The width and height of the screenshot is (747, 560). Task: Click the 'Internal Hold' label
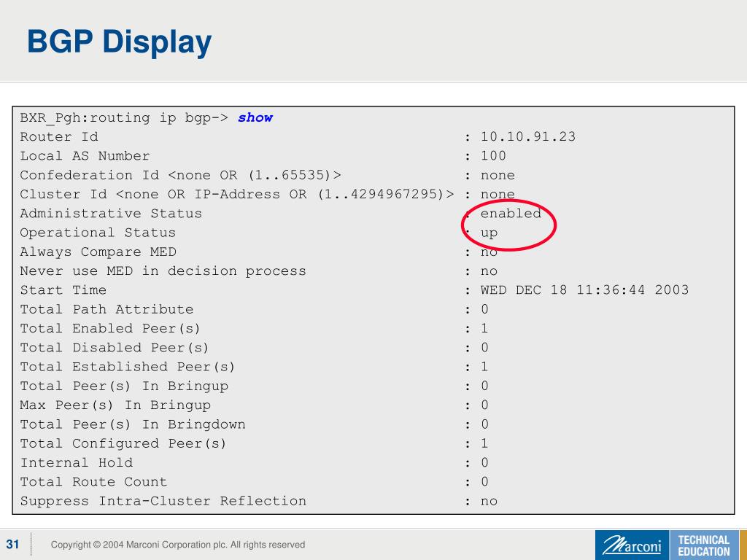(x=76, y=462)
